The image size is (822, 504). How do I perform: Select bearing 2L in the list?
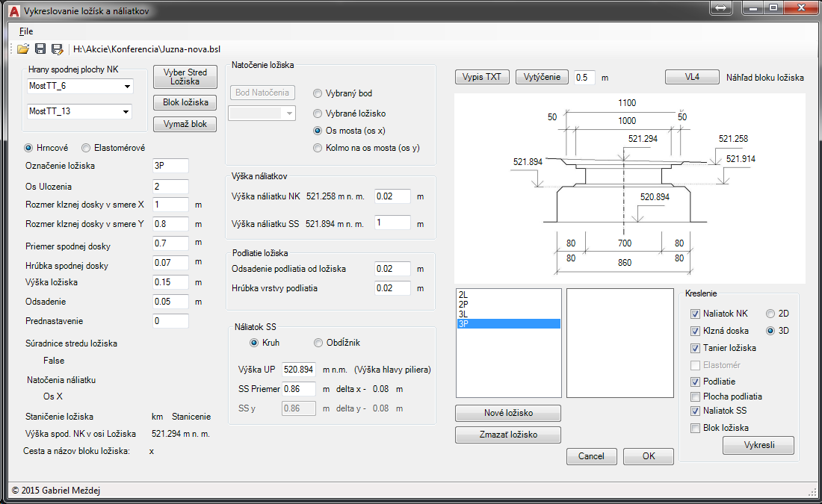coord(508,296)
